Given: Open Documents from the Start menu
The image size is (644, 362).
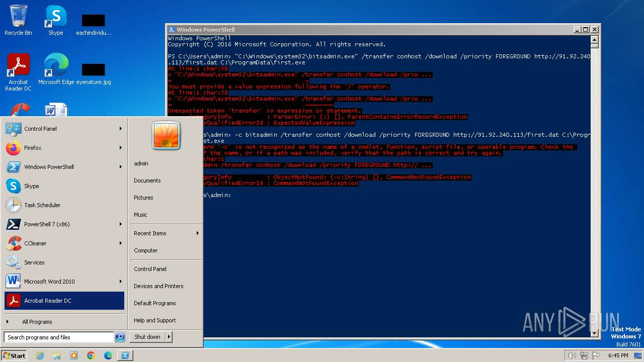Looking at the screenshot, I should tap(147, 180).
